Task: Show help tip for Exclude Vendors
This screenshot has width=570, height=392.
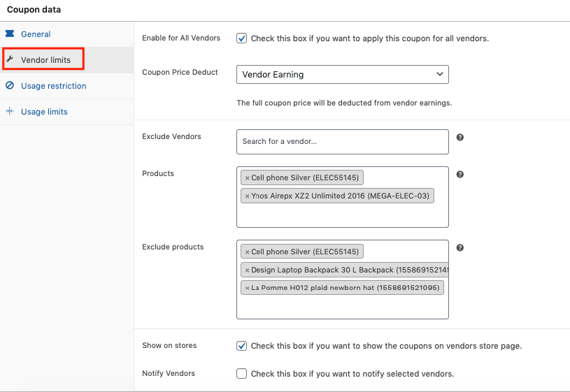Action: [460, 138]
